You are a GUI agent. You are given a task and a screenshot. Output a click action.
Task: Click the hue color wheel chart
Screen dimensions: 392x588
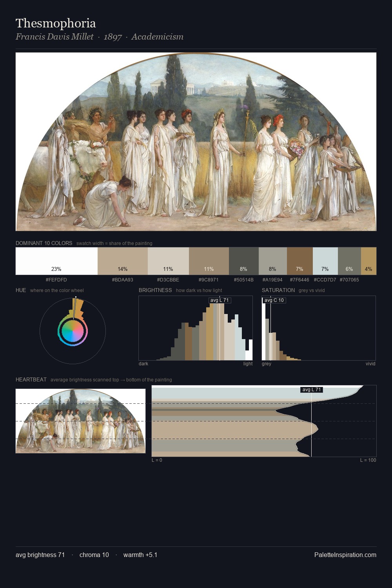pyautogui.click(x=73, y=331)
